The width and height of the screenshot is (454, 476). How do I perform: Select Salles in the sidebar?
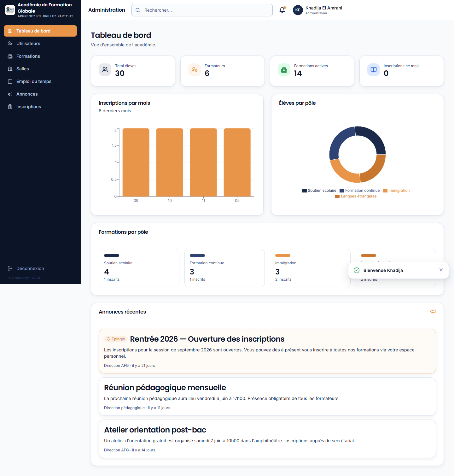pyautogui.click(x=40, y=69)
